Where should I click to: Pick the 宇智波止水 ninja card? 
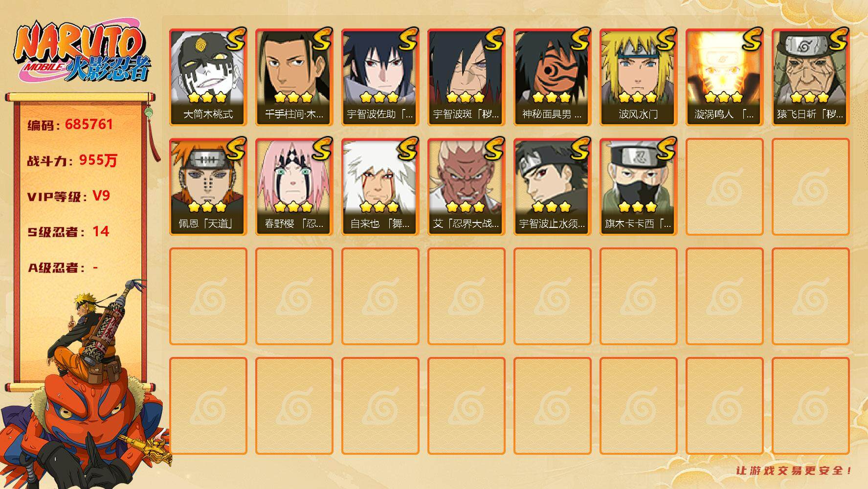pos(553,187)
